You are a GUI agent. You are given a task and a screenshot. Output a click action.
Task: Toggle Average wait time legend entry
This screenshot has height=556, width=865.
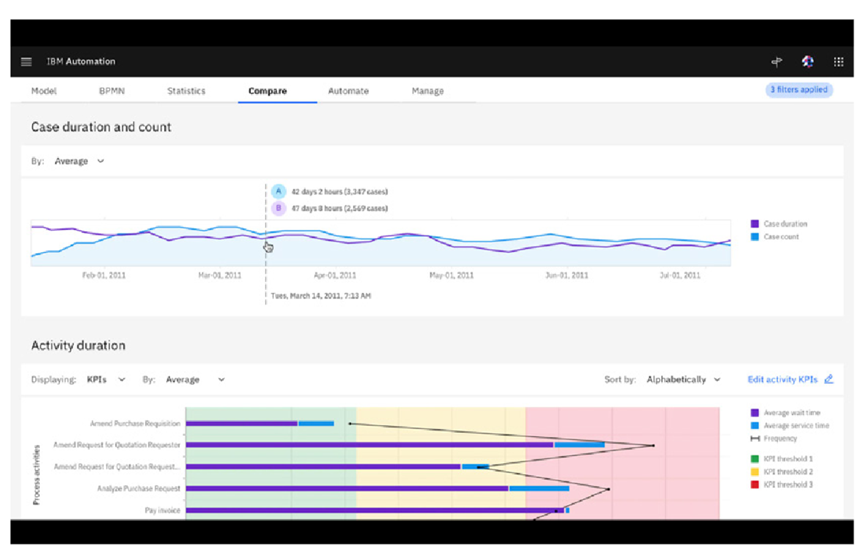(x=786, y=413)
